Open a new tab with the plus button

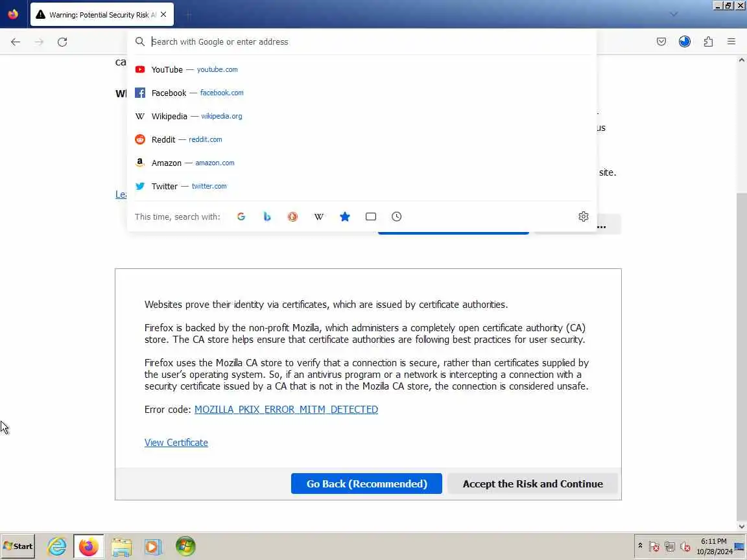coord(188,16)
